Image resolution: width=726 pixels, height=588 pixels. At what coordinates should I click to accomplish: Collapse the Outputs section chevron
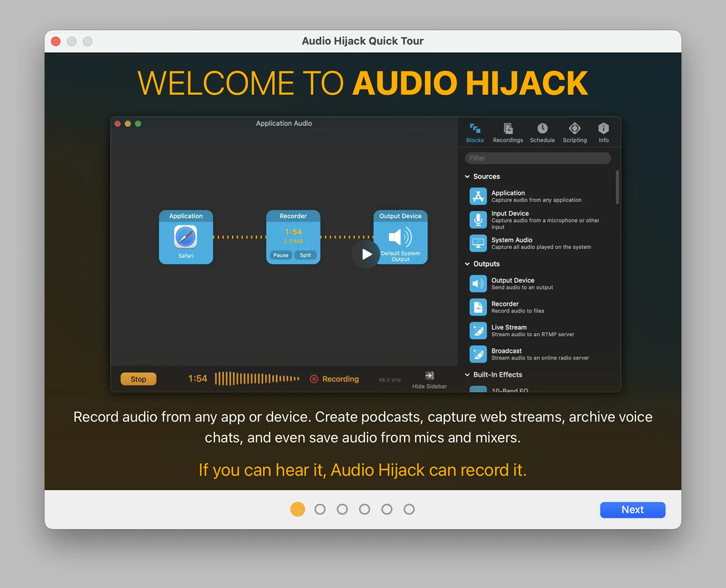coord(467,264)
